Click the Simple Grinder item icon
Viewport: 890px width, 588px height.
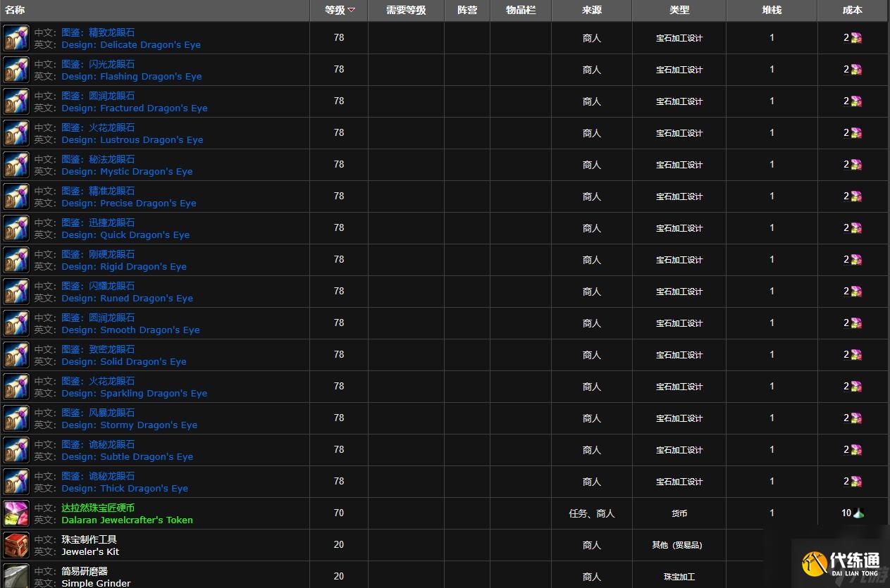pyautogui.click(x=16, y=576)
